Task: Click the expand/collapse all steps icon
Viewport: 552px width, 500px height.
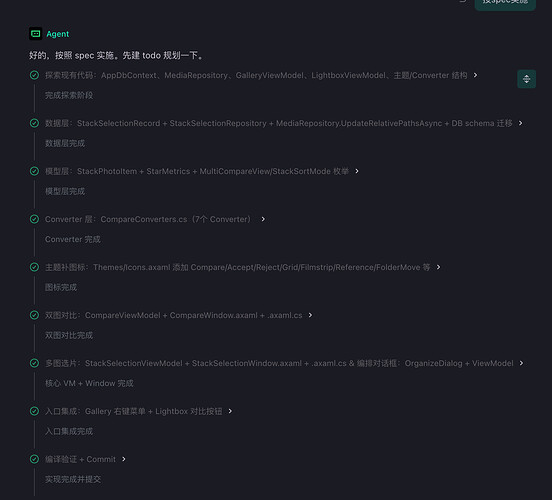Action: pos(526,79)
